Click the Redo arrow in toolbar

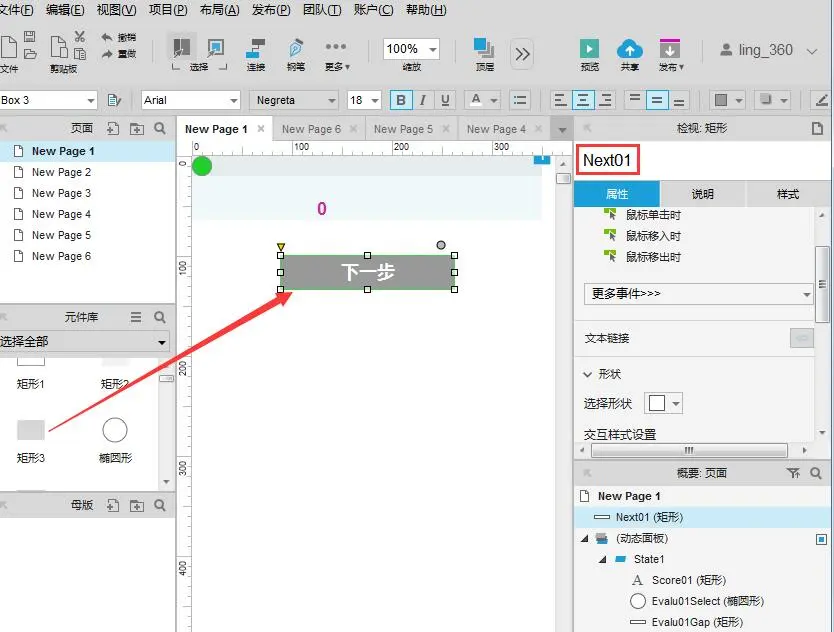(x=107, y=54)
